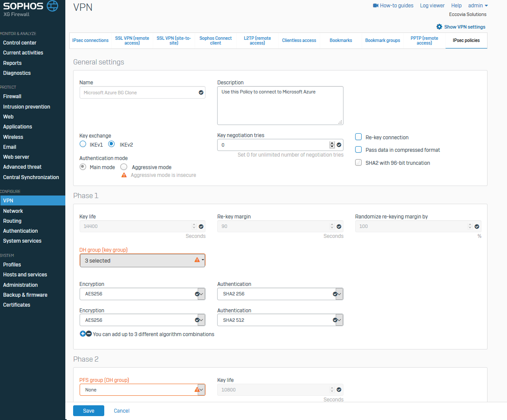The height and width of the screenshot is (420, 507).
Task: Click the Sophos globe logo icon
Action: tap(52, 6)
